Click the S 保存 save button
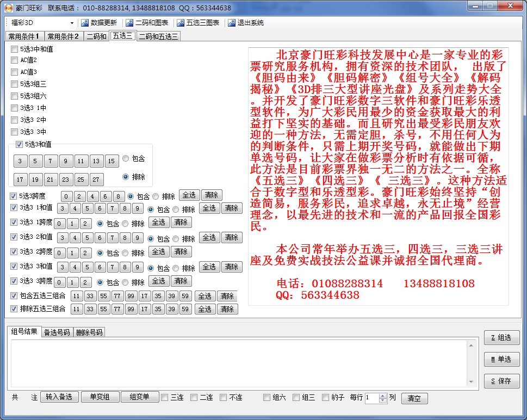The height and width of the screenshot is (420, 527). click(x=501, y=381)
